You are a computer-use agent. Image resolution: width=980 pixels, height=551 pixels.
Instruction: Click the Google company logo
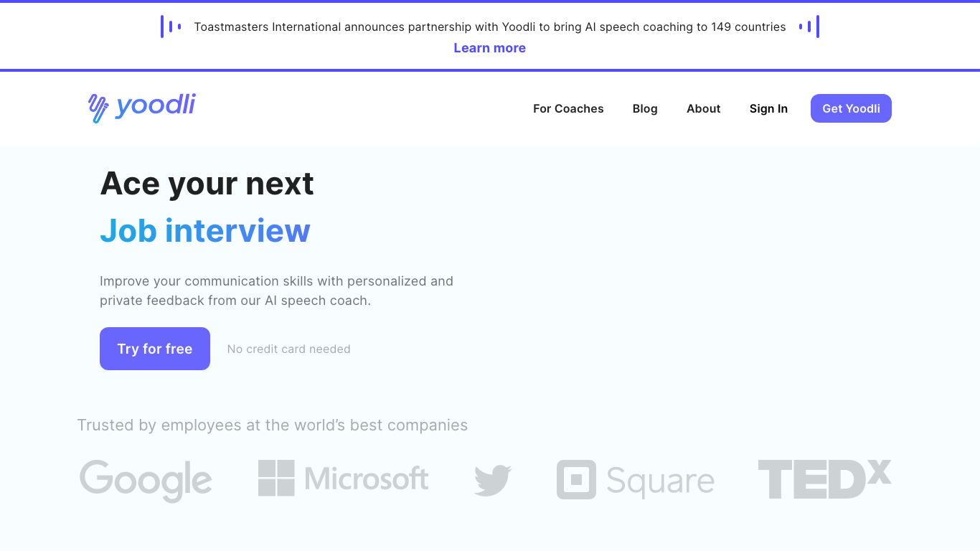point(146,481)
